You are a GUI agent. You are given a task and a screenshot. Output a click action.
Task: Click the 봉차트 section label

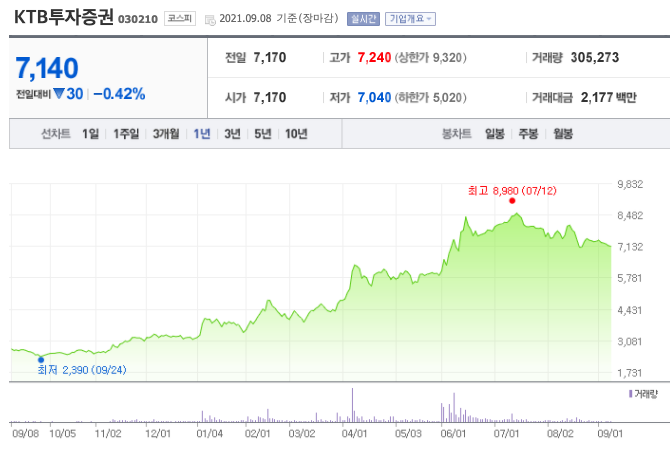[x=456, y=134]
